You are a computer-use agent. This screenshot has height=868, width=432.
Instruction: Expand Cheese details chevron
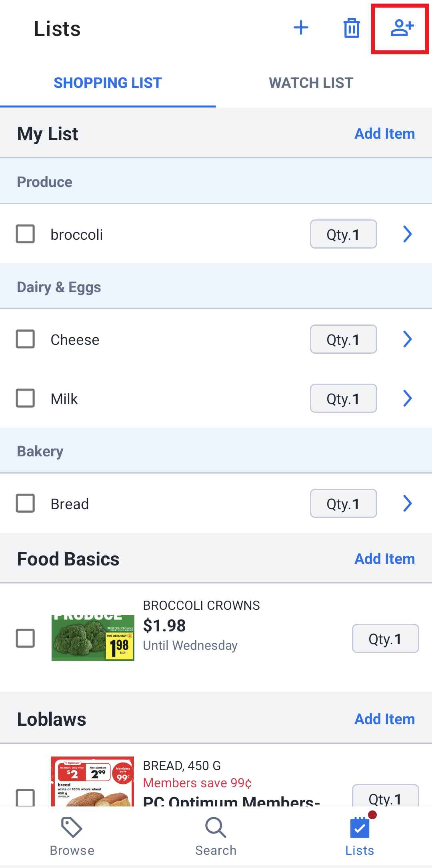[407, 339]
